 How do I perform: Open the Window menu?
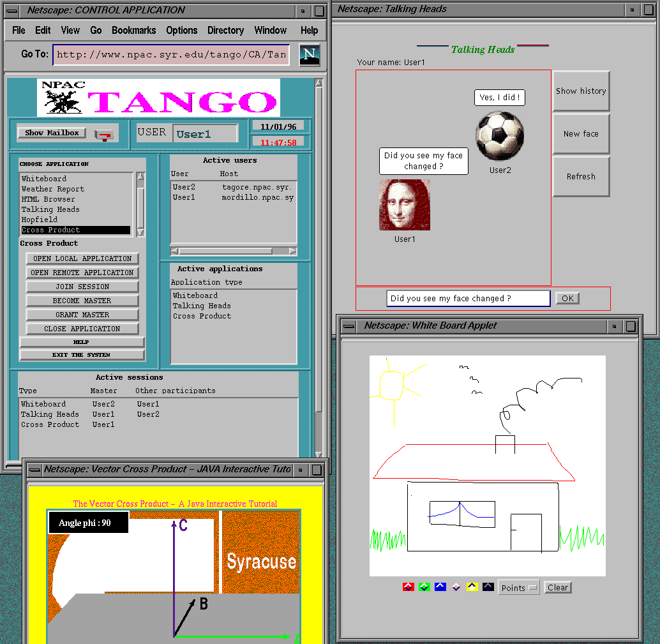(x=270, y=30)
